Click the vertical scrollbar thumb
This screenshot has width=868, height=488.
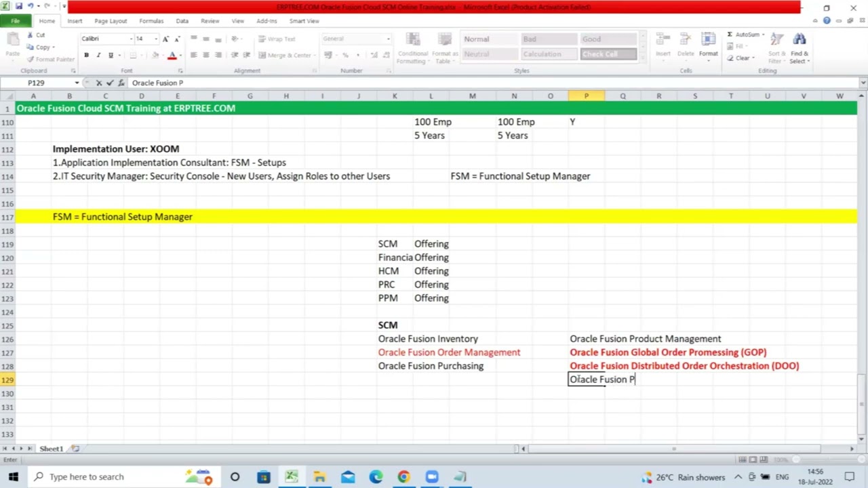click(x=863, y=403)
